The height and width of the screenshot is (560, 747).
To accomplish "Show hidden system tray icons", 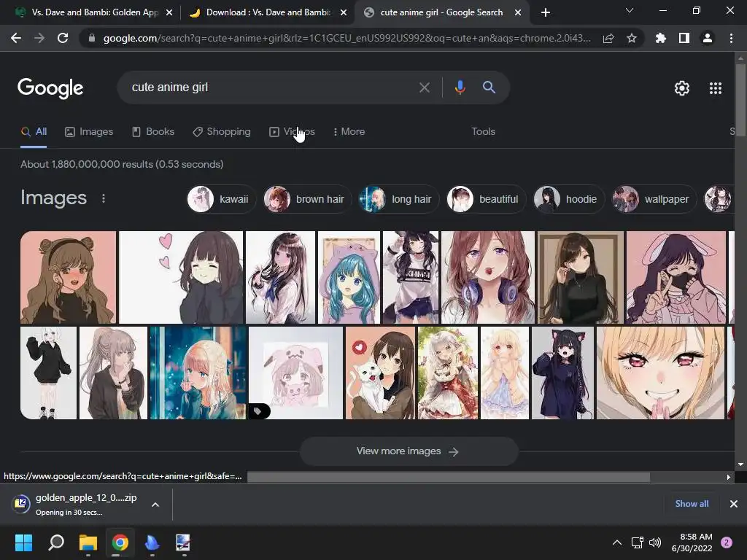I will 617,542.
